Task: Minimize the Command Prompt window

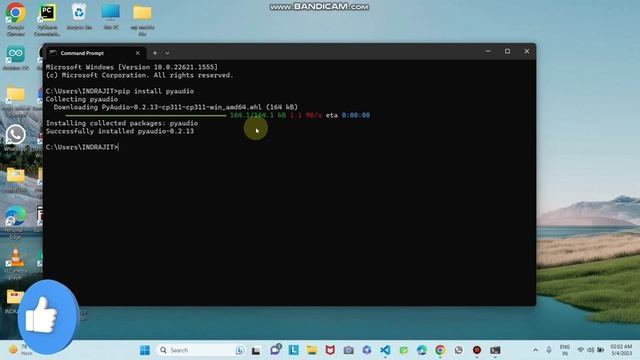Action: (488, 51)
